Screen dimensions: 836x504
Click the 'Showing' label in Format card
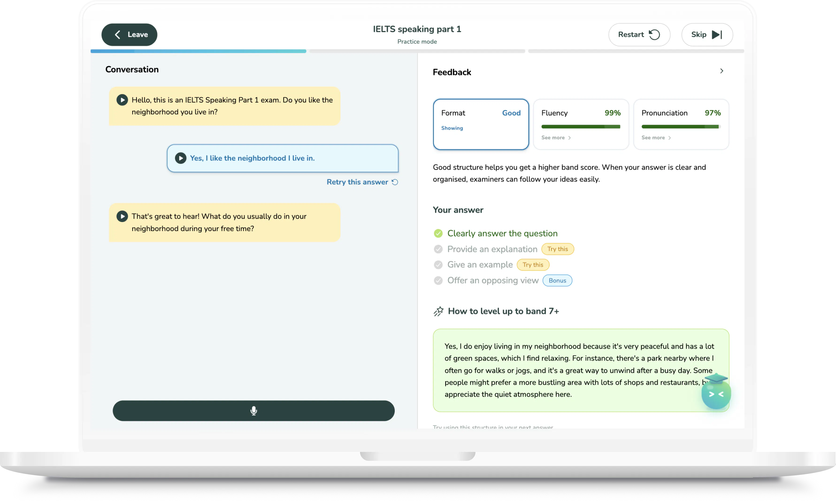(452, 128)
